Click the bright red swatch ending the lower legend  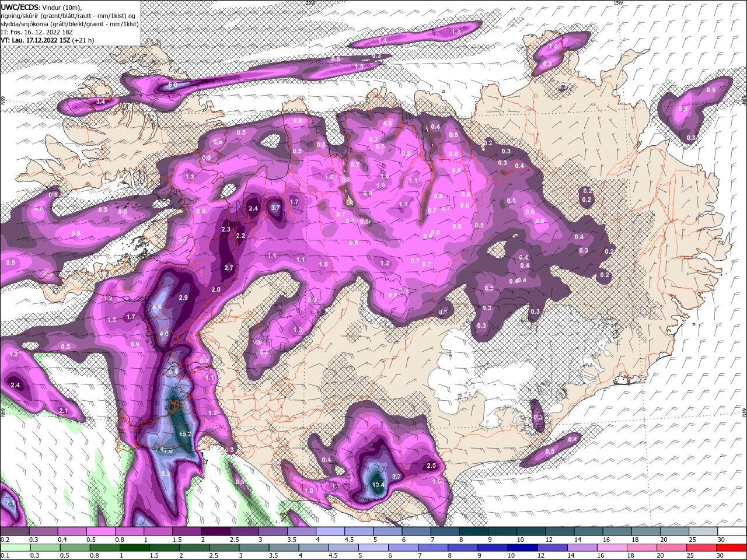732,548
